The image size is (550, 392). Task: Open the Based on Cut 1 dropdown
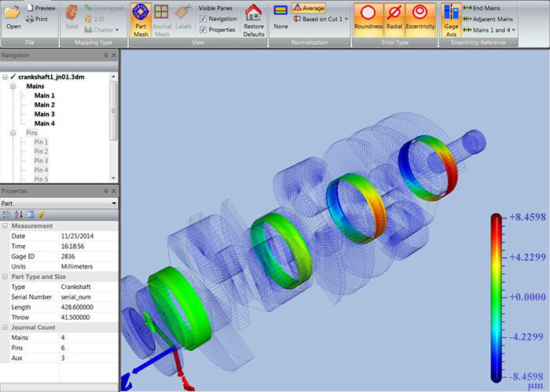[321, 18]
